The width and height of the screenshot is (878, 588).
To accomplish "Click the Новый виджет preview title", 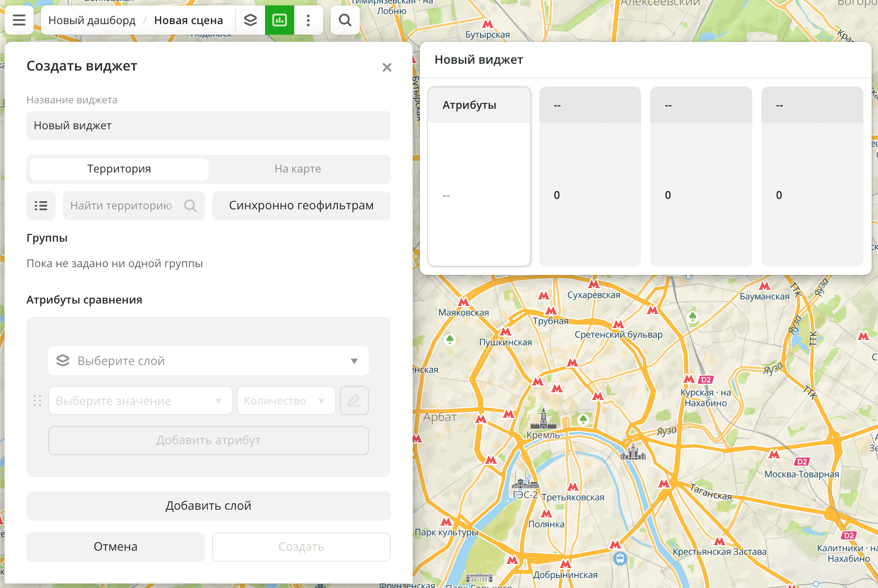I will coord(479,60).
